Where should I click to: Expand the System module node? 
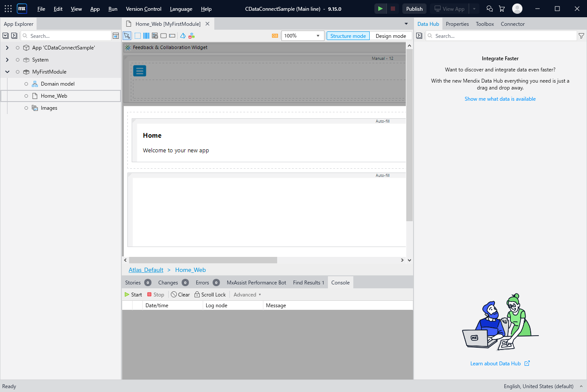(7, 60)
